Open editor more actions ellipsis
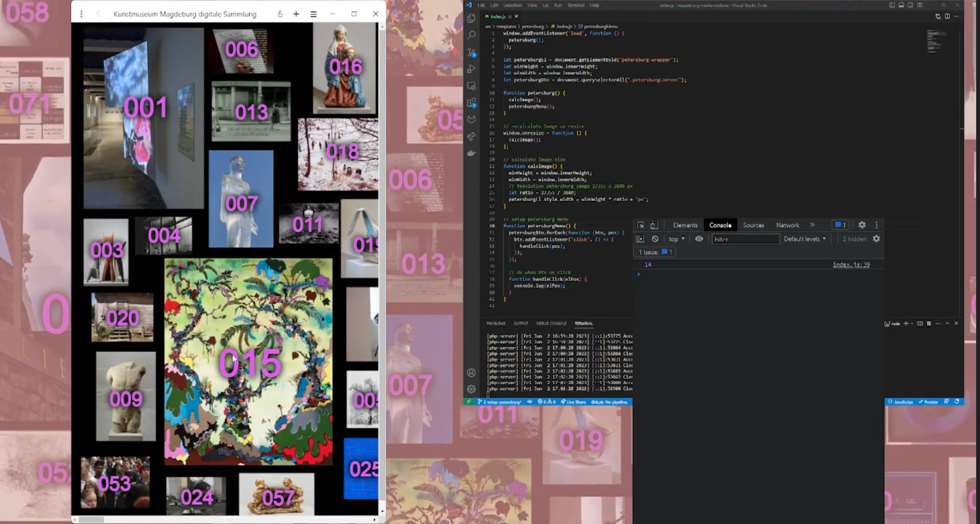The height and width of the screenshot is (524, 980). pos(956,16)
